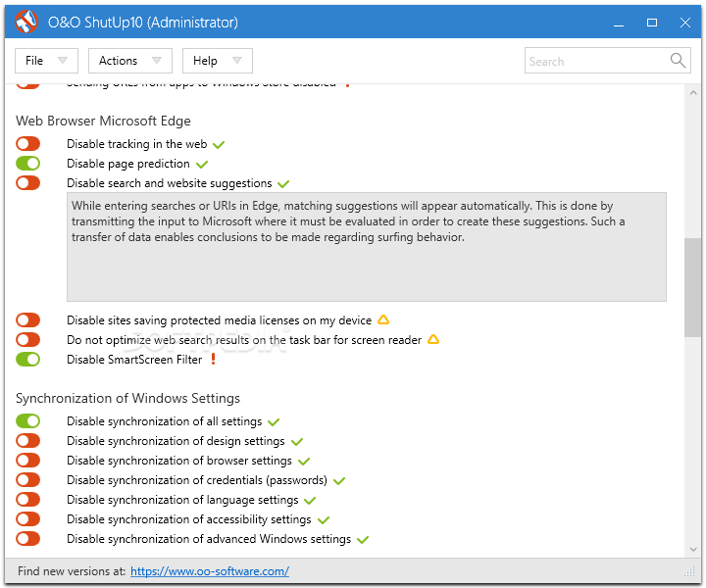Image resolution: width=706 pixels, height=588 pixels.
Task: Click Disable synchronization of credentials (passwords) label
Action: coord(197,480)
